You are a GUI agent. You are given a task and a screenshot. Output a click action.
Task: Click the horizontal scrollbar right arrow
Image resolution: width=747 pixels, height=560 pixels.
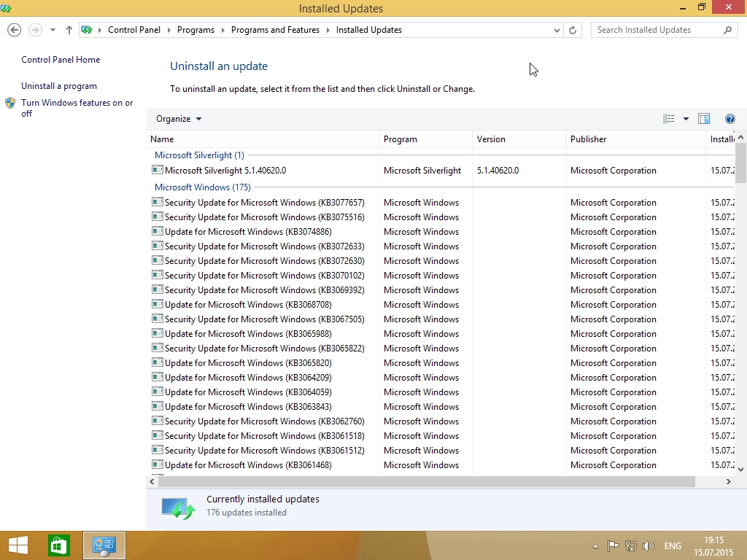click(729, 481)
